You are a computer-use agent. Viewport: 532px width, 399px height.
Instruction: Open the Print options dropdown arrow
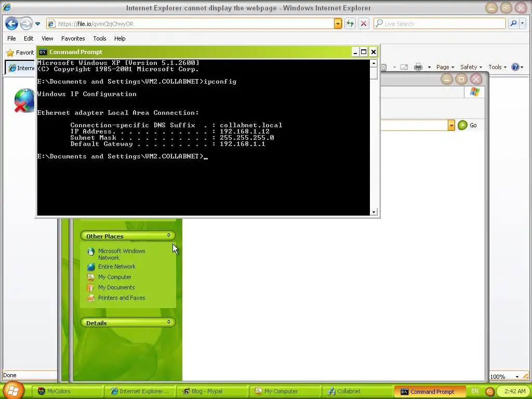click(x=429, y=67)
